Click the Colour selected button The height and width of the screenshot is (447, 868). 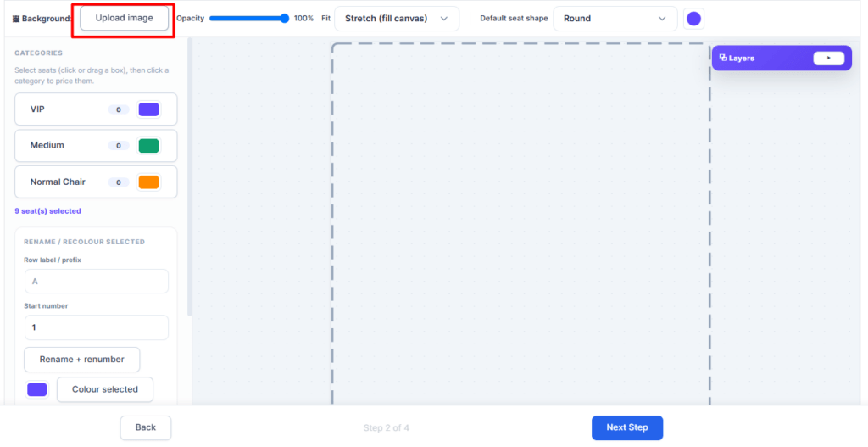point(104,389)
